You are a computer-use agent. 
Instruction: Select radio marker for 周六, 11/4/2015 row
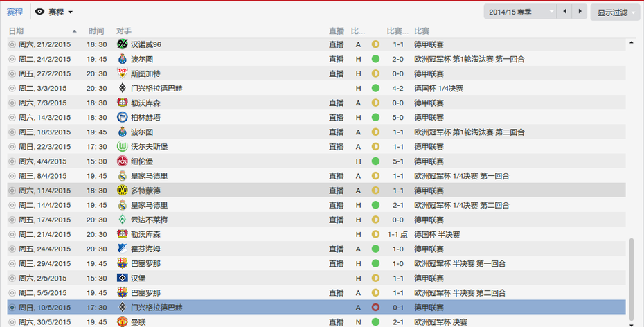tap(12, 191)
